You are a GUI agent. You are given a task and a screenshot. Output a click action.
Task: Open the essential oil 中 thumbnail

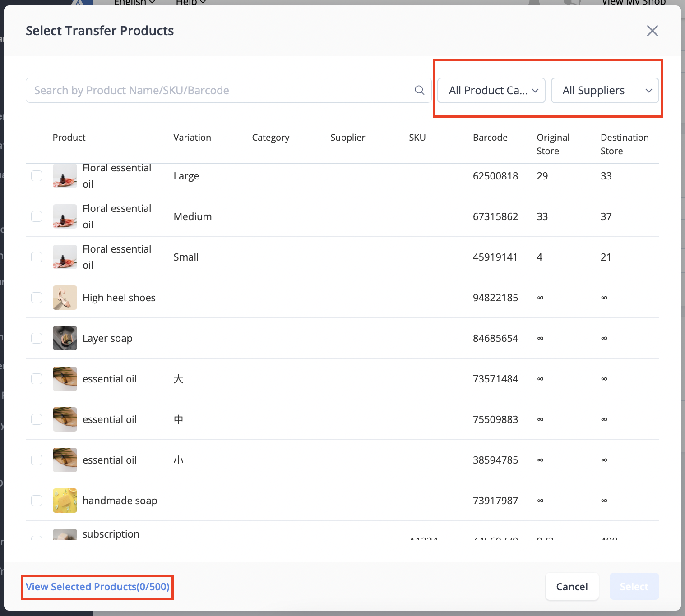(x=65, y=419)
